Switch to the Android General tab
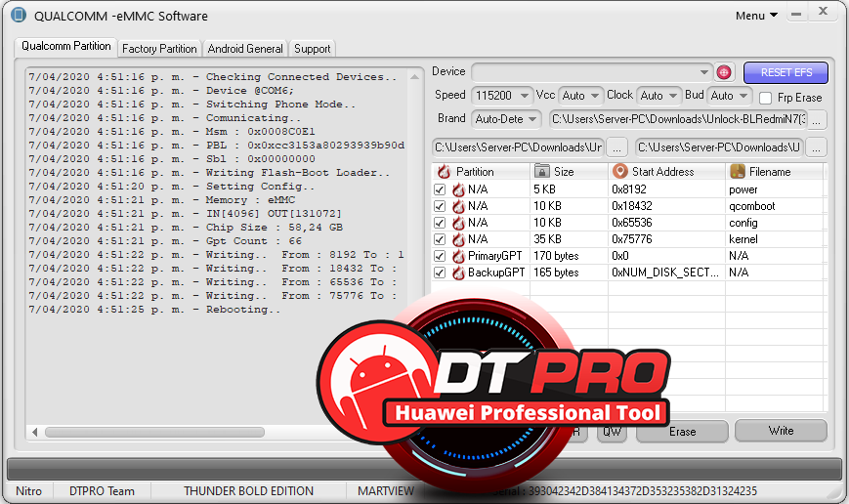This screenshot has width=849, height=504. (x=245, y=49)
